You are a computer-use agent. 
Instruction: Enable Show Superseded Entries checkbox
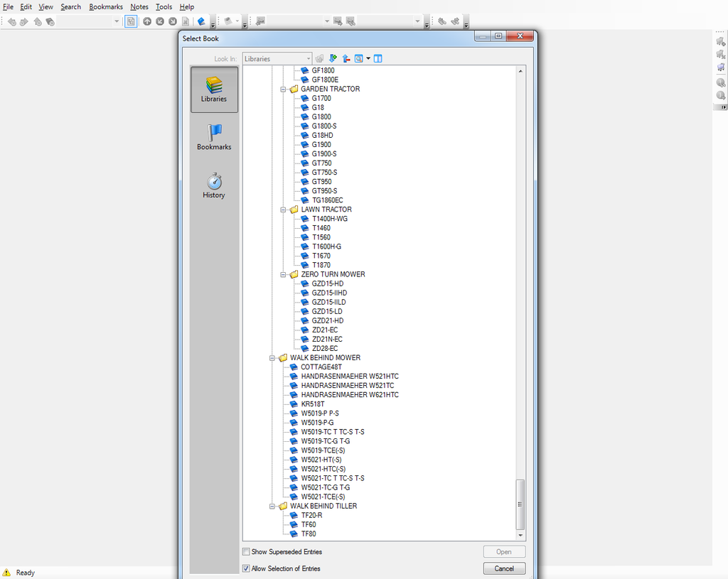coord(246,552)
